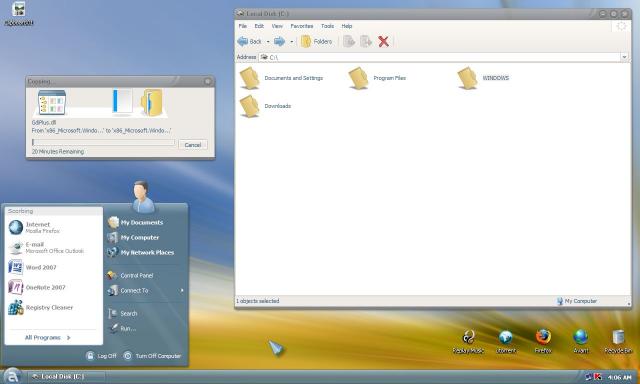Open the Forward history dropdown arrow
The image size is (640, 384).
291,42
